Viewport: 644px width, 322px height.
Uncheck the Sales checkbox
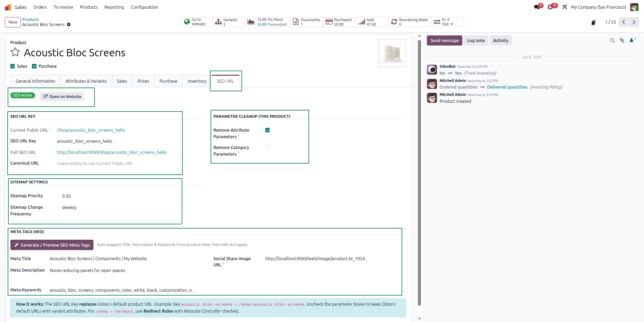(13, 66)
